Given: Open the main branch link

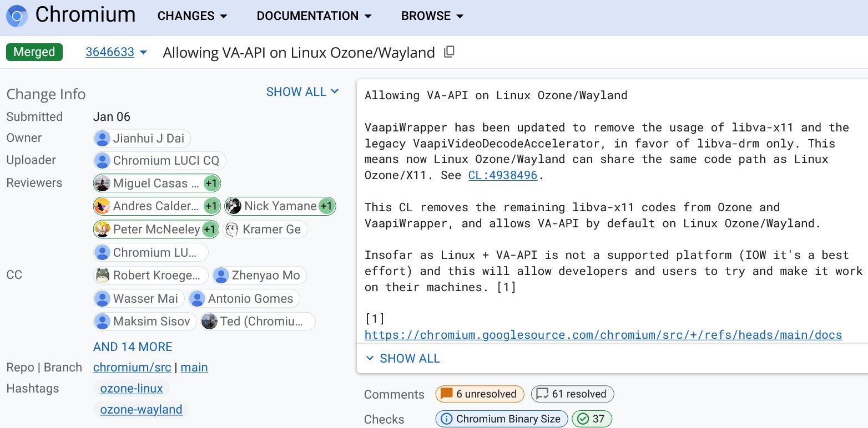Looking at the screenshot, I should point(194,367).
